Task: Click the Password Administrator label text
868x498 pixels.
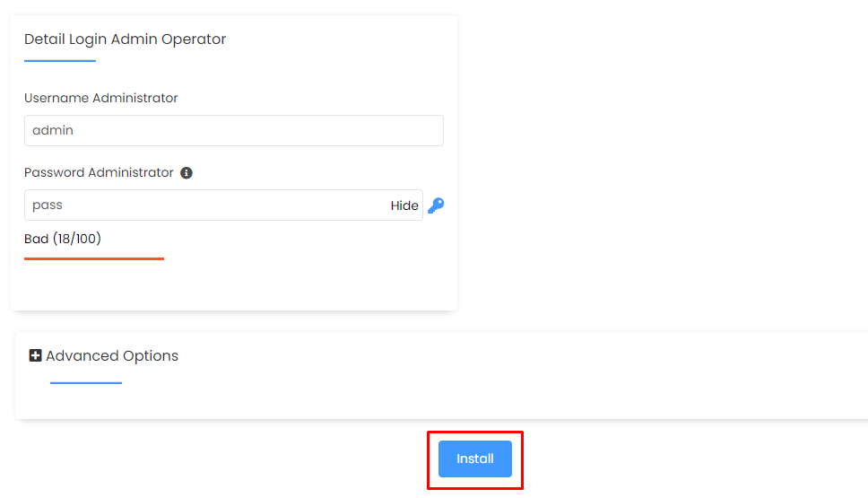Action: tap(99, 173)
